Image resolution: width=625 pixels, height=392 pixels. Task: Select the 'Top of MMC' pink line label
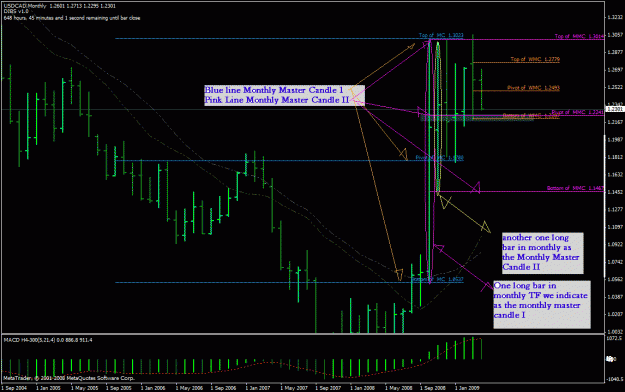tap(580, 36)
